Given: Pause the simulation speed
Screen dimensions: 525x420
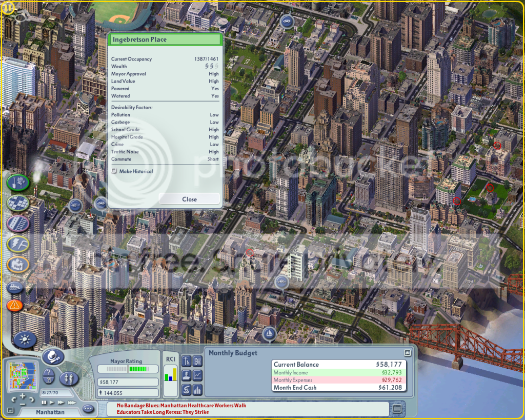Looking at the screenshot, I should (44, 402).
